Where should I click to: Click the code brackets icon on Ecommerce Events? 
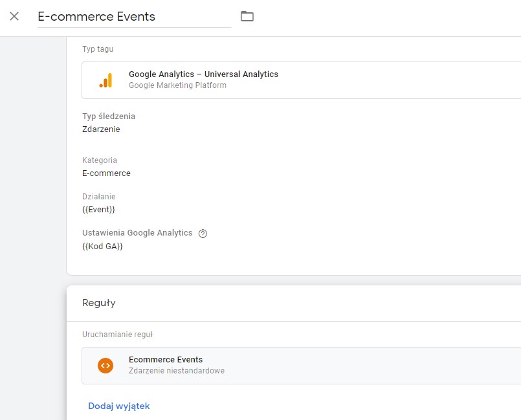click(105, 365)
